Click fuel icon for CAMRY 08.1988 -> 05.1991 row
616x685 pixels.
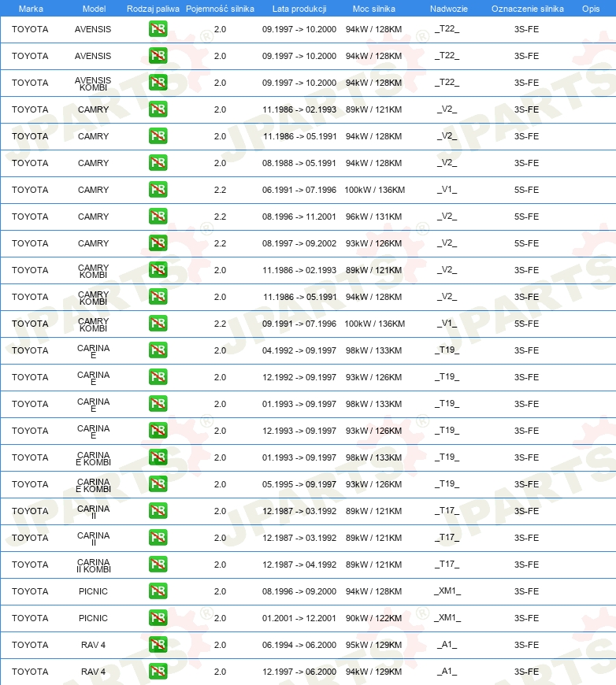tap(158, 163)
